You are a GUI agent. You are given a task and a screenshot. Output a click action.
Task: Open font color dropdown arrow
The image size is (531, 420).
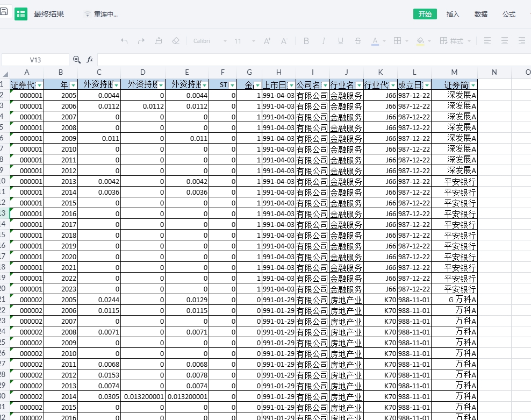384,41
